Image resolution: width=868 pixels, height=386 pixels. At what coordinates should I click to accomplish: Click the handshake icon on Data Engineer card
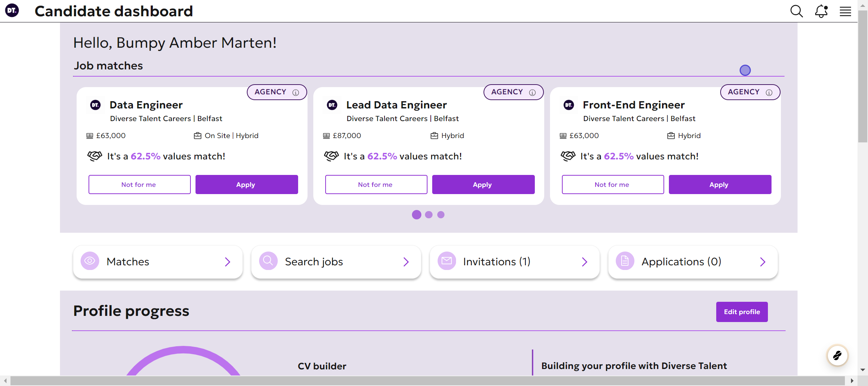95,156
